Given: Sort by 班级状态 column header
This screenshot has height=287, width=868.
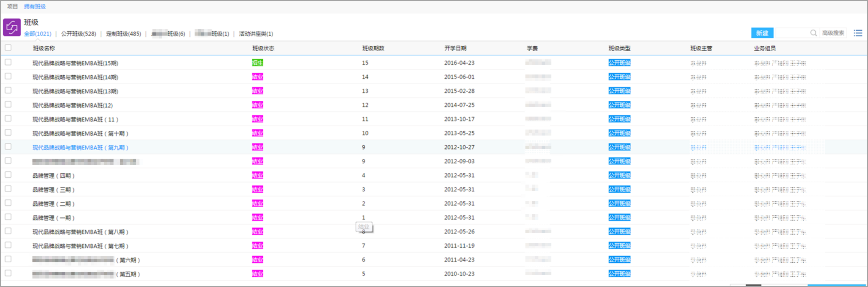Looking at the screenshot, I should 263,48.
